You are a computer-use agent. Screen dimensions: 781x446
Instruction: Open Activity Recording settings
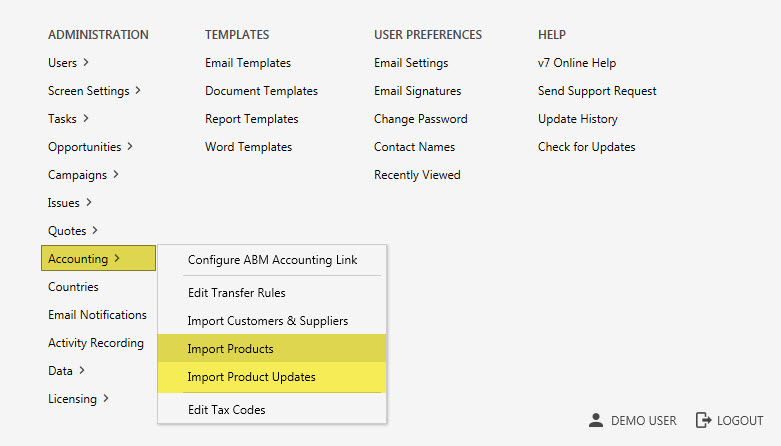pyautogui.click(x=95, y=343)
